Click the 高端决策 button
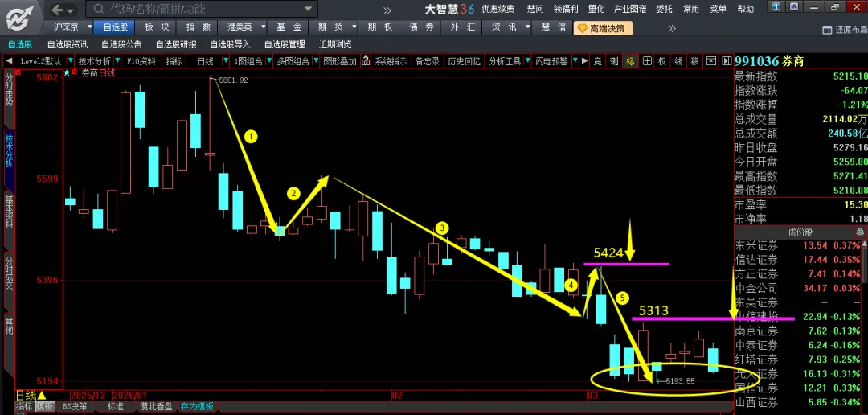Image resolution: width=868 pixels, height=415 pixels. tap(603, 28)
